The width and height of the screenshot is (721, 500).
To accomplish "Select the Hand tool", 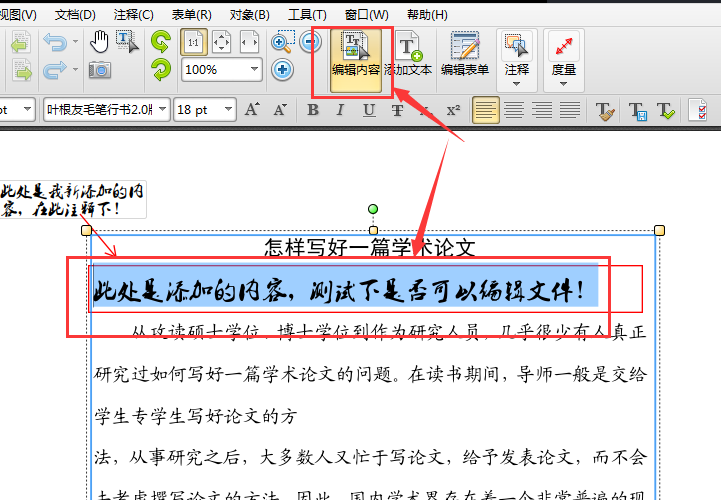I will pos(99,42).
